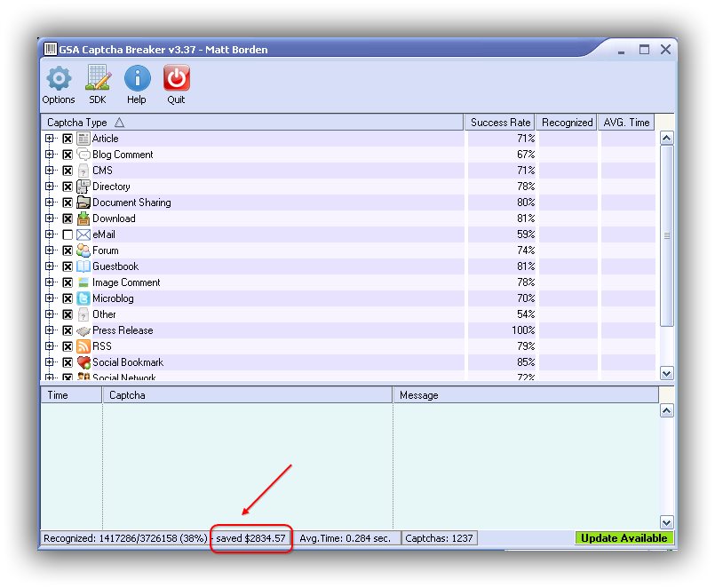715x588 pixels.
Task: Click the Press Release newspaper icon
Action: point(83,330)
